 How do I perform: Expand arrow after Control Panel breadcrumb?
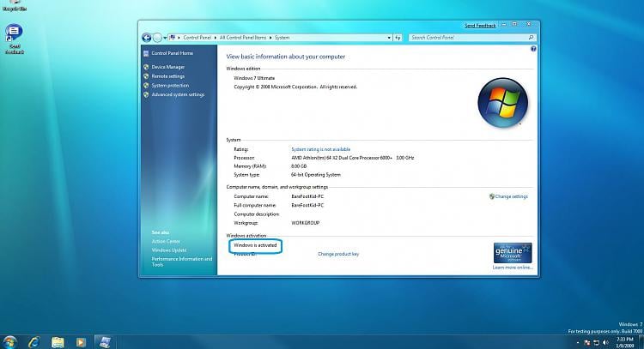[x=216, y=38]
